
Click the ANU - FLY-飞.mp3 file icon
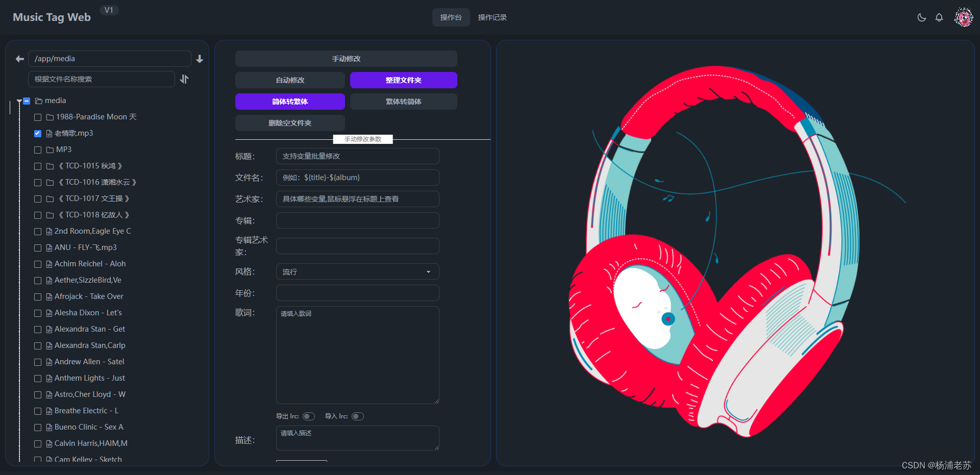pos(50,248)
